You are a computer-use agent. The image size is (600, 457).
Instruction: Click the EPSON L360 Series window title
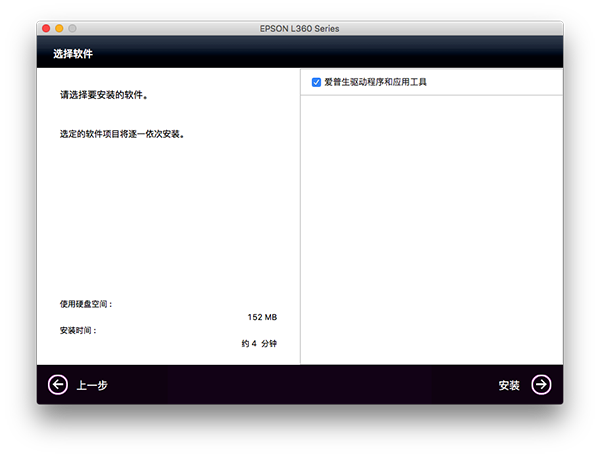point(300,28)
